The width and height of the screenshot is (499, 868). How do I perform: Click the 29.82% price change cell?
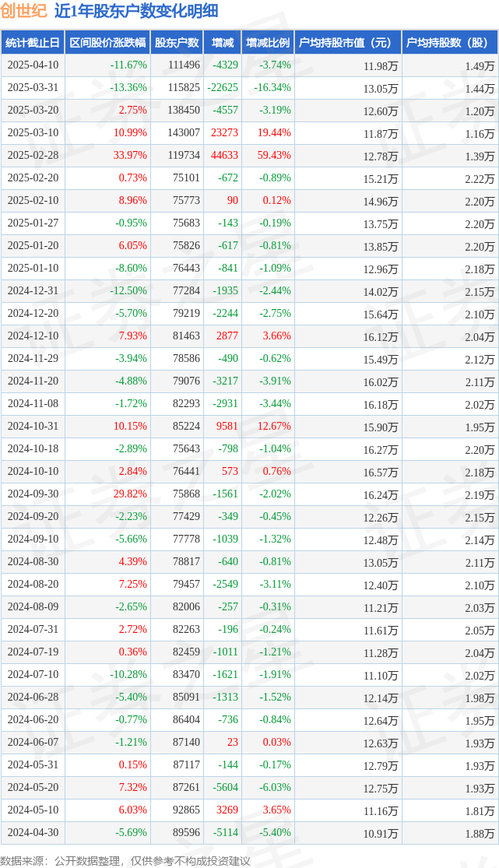coord(130,494)
